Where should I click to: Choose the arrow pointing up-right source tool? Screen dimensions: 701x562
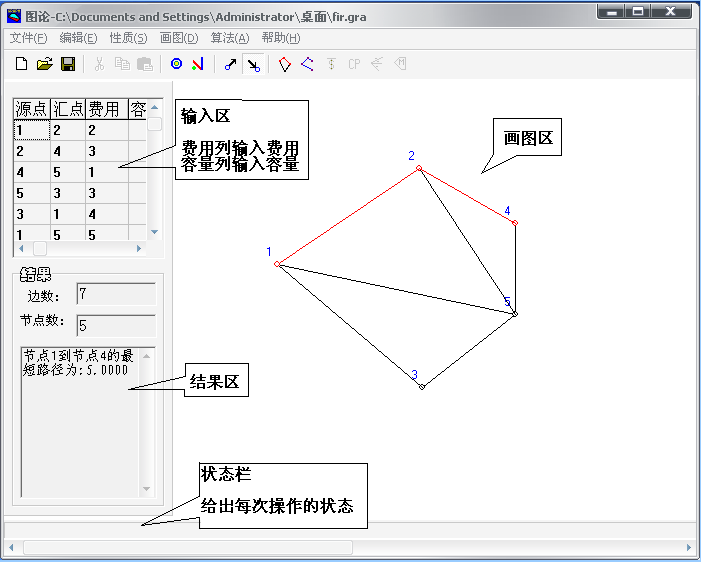[x=230, y=64]
